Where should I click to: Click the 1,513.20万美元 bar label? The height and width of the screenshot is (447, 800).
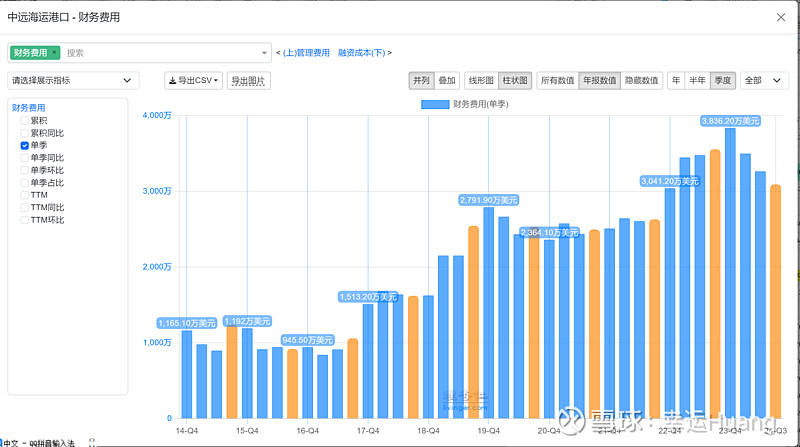(x=368, y=297)
